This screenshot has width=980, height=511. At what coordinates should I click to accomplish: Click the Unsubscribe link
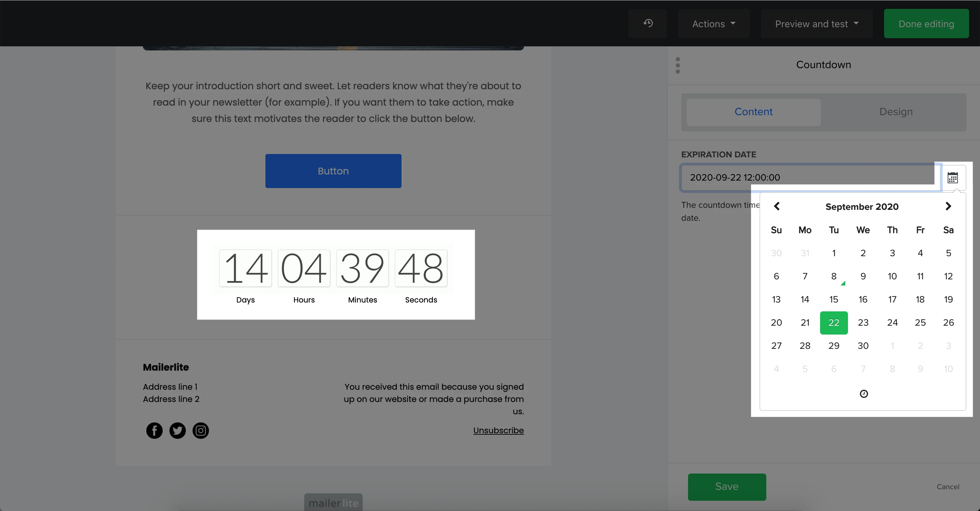[x=498, y=430]
